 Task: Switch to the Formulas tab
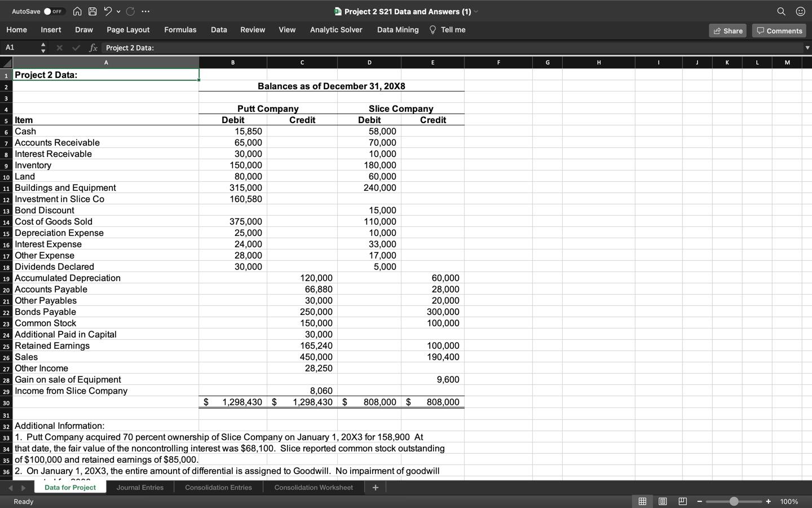[180, 30]
